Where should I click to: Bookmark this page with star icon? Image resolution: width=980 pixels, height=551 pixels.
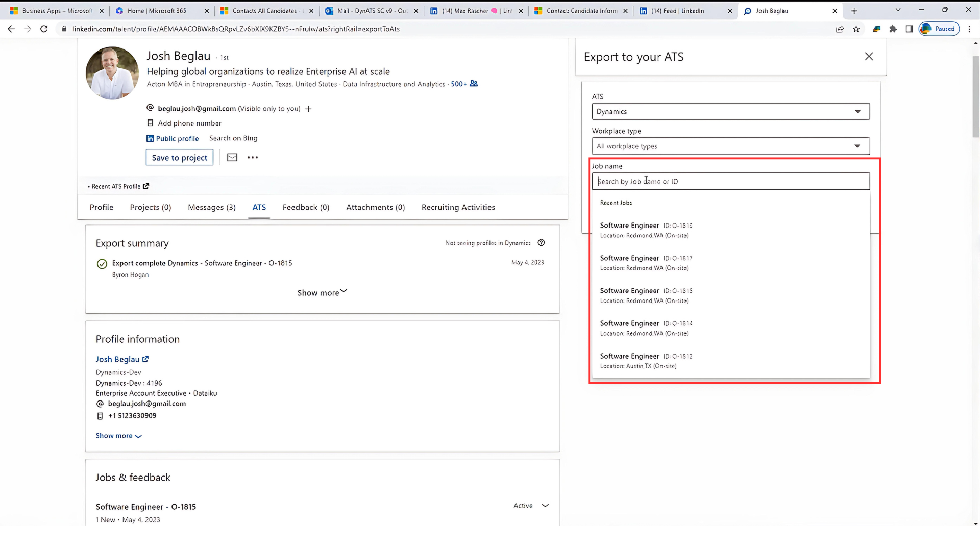coord(856,29)
